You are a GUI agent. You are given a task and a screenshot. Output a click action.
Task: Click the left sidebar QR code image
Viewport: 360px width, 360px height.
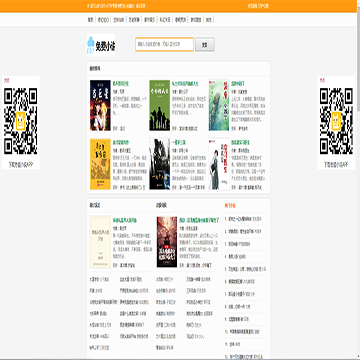[21, 121]
